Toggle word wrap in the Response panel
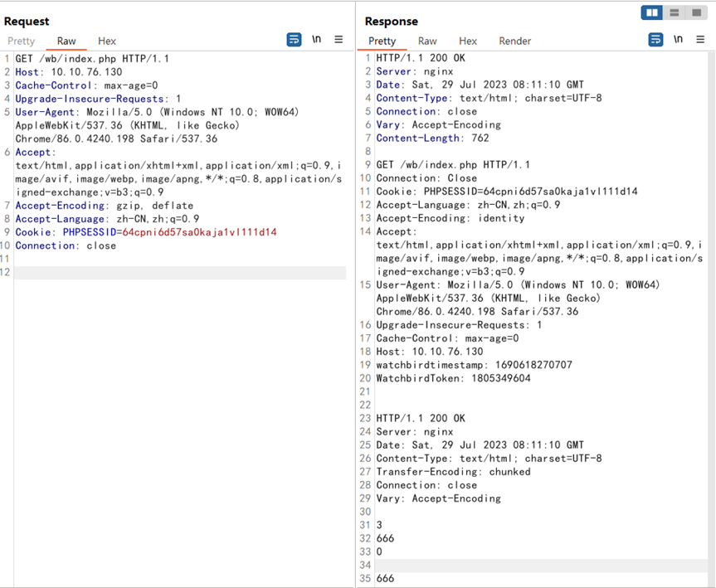The width and height of the screenshot is (716, 588). click(655, 40)
